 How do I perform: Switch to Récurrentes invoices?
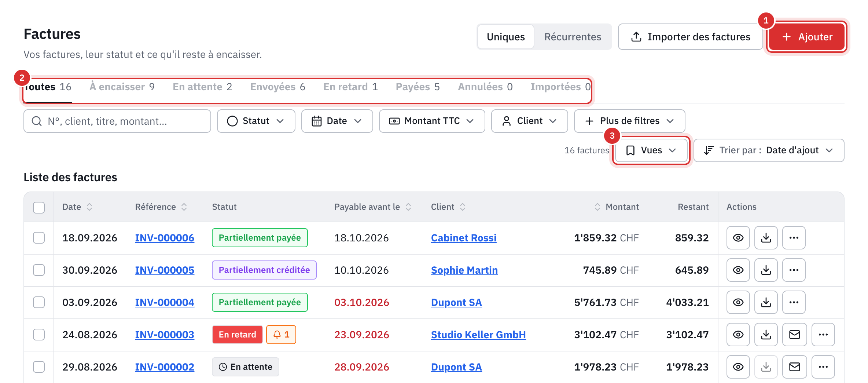(x=573, y=37)
